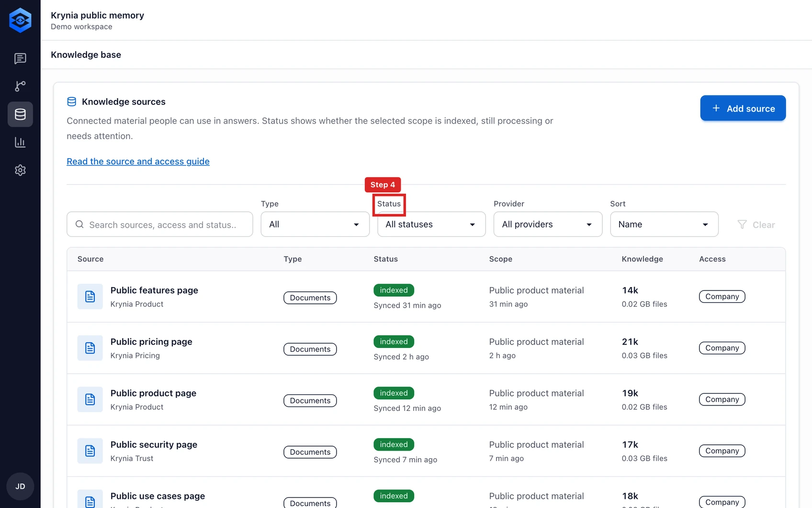Open Read the source and access guide link
Viewport: 812px width, 508px height.
pyautogui.click(x=138, y=162)
